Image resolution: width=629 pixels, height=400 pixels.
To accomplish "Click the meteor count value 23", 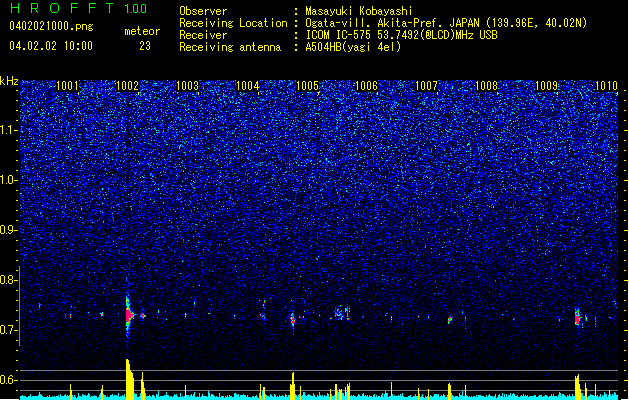I will point(145,46).
